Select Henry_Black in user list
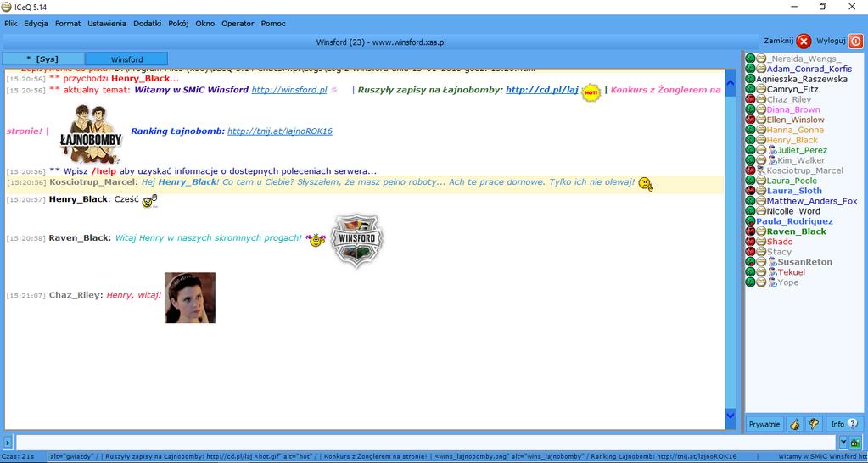Viewport: 868px width, 463px height. click(792, 140)
